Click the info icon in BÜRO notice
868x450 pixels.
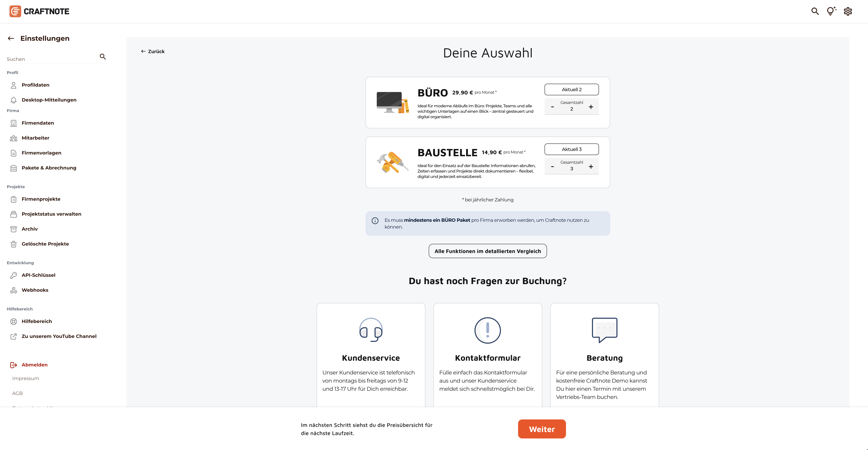[x=375, y=221]
